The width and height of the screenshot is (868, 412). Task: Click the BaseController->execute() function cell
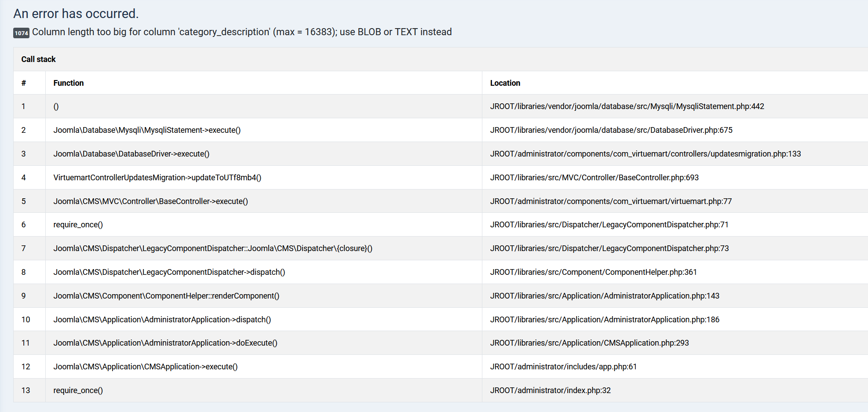pyautogui.click(x=150, y=201)
